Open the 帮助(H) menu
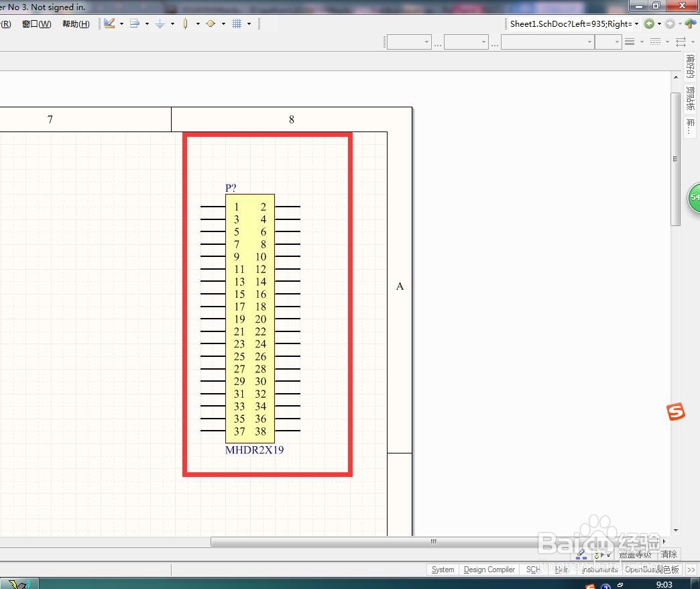Image resolution: width=700 pixels, height=589 pixels. click(x=76, y=24)
